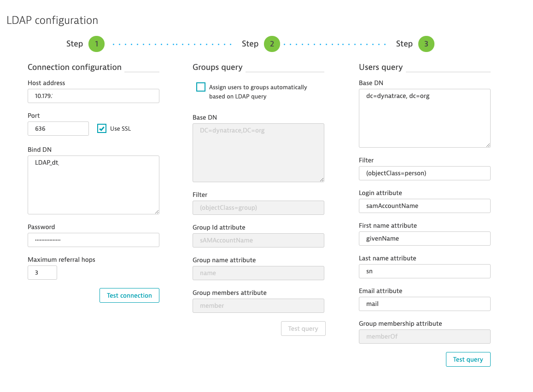Click the Step 1 green circle
Screen dimensions: 533x392
click(x=97, y=44)
